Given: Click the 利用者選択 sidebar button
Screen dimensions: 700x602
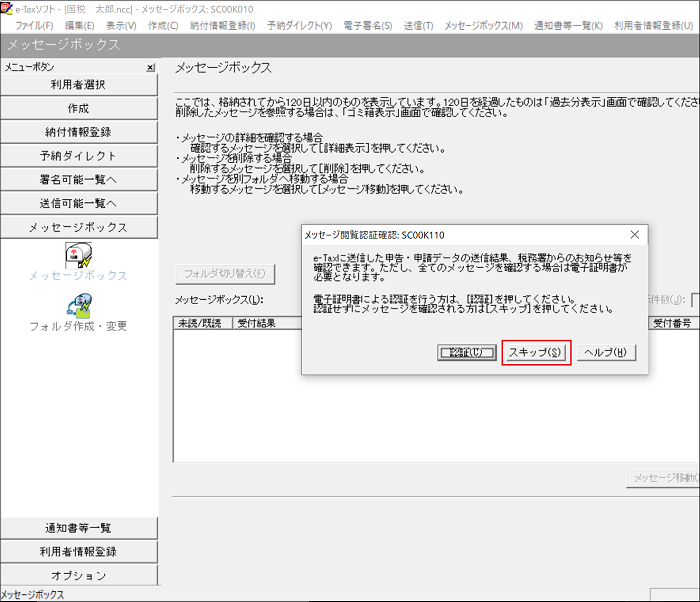Looking at the screenshot, I should coord(79,84).
